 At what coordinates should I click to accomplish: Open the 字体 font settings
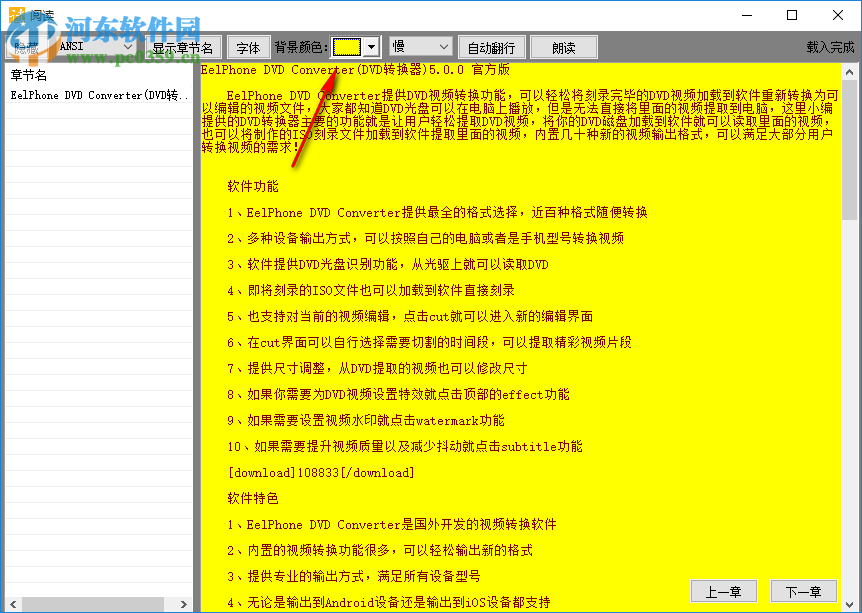(x=248, y=48)
